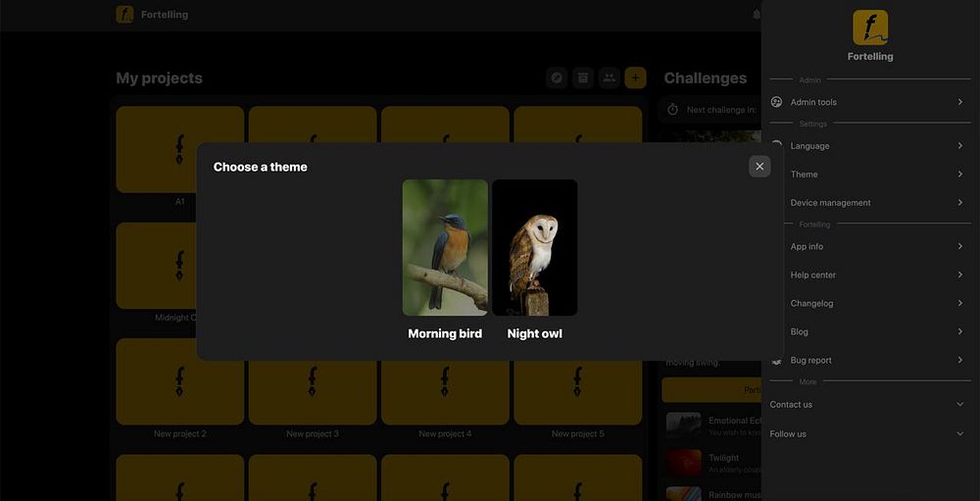
Task: Click the plus icon to add project
Action: pos(635,78)
